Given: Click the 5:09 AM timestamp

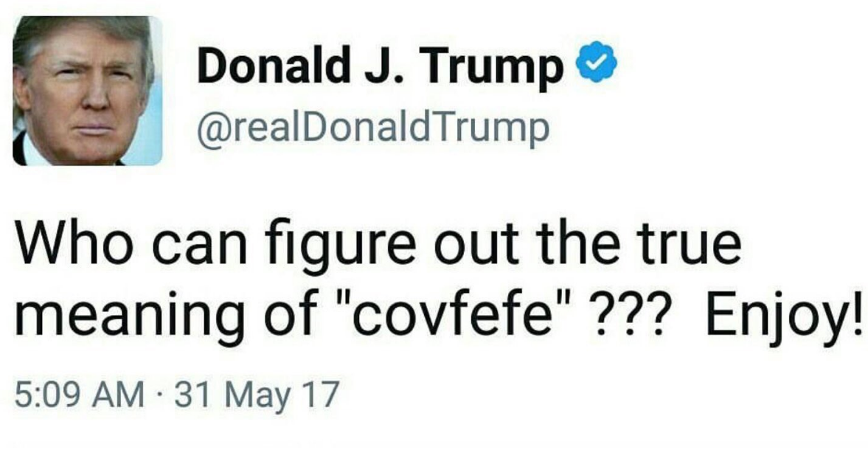Looking at the screenshot, I should click(x=80, y=396).
